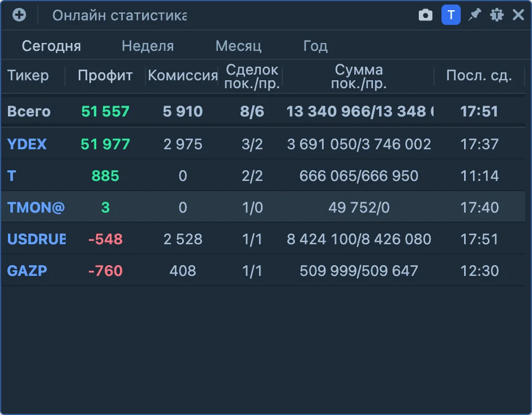Sort by the Комиссия column header
This screenshot has width=532, height=415.
(x=183, y=75)
